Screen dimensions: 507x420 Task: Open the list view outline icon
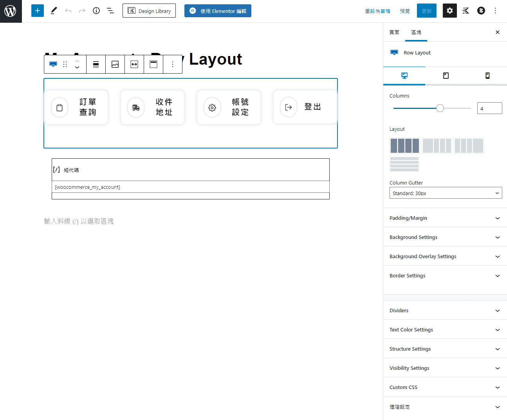coord(110,11)
